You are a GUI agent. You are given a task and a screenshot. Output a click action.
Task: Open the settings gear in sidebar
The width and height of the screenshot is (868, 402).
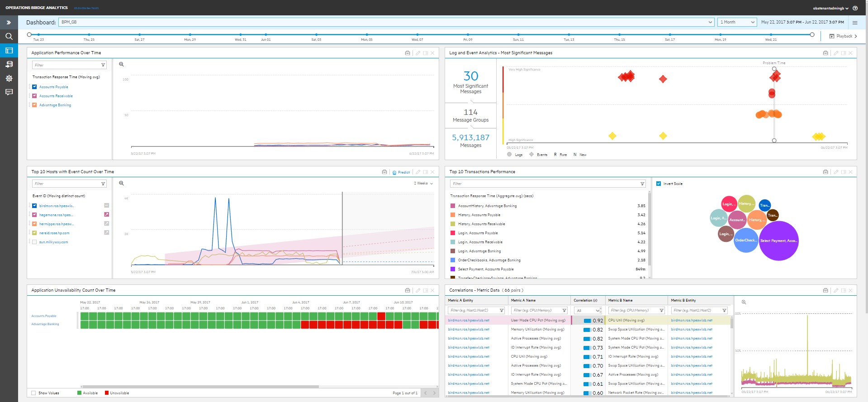tap(9, 78)
